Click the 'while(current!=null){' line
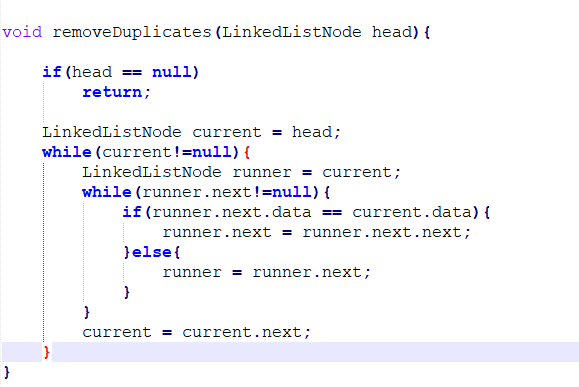The height and width of the screenshot is (387, 579). [x=146, y=152]
